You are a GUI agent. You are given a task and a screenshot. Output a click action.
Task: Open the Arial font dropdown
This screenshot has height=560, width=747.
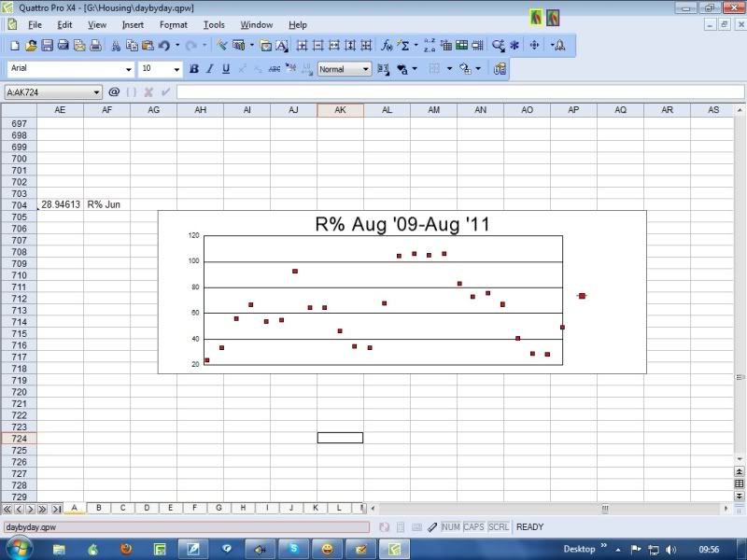[x=128, y=69]
